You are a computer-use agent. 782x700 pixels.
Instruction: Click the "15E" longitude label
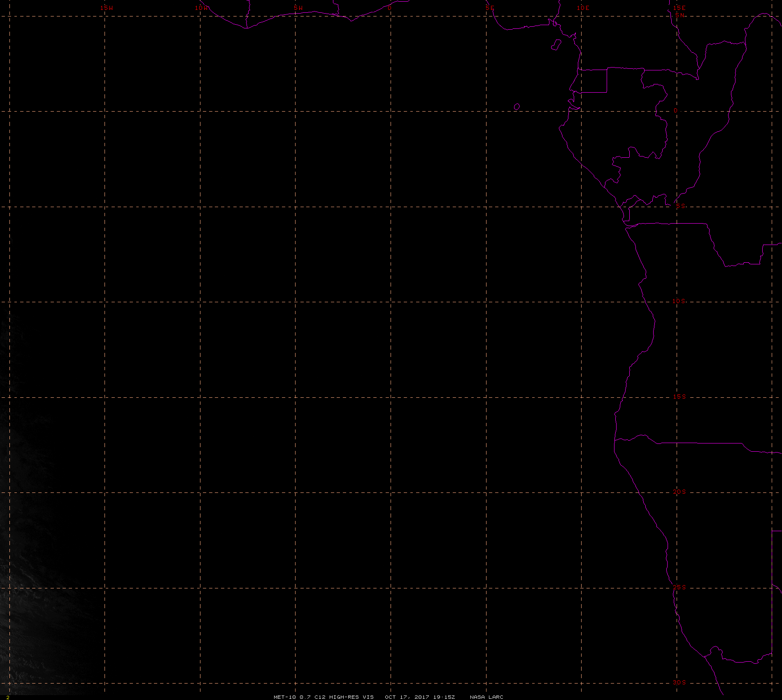pos(679,8)
